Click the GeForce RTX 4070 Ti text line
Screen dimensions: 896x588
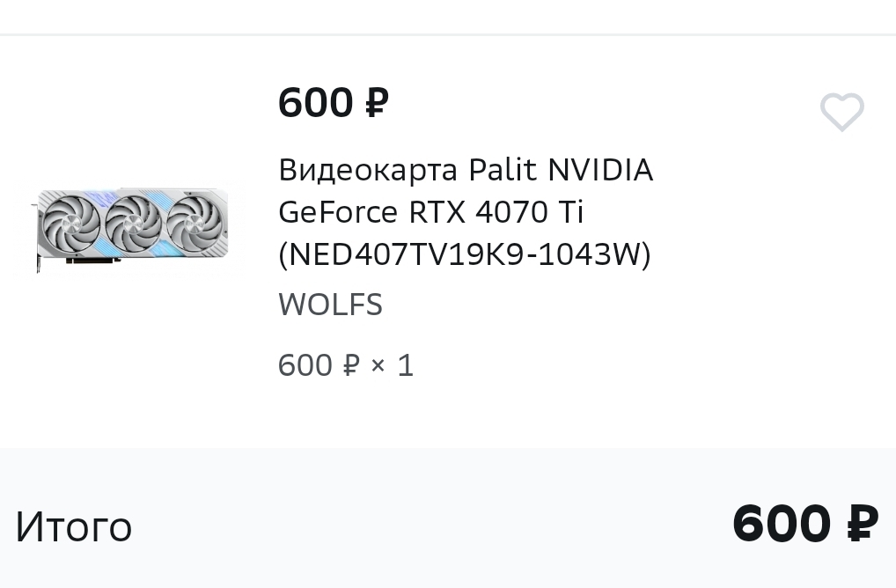(x=431, y=212)
